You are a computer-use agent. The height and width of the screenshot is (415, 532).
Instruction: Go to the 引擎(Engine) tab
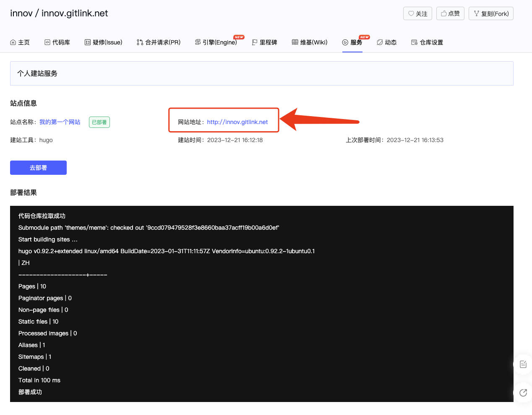pyautogui.click(x=216, y=42)
